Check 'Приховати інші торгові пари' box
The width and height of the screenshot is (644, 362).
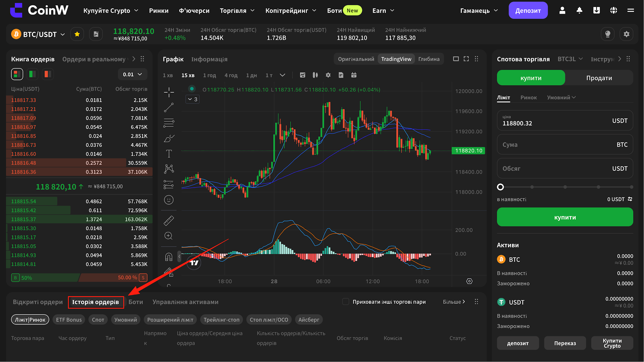tap(346, 302)
